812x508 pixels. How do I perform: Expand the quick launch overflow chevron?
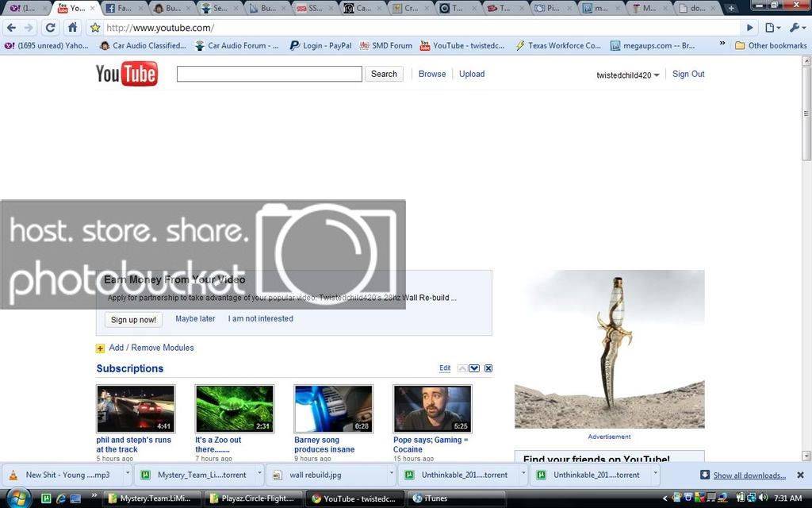point(94,496)
